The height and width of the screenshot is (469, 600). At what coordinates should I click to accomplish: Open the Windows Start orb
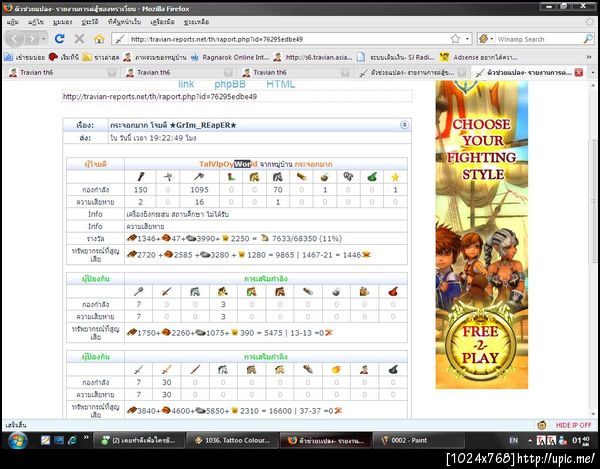pos(17,440)
